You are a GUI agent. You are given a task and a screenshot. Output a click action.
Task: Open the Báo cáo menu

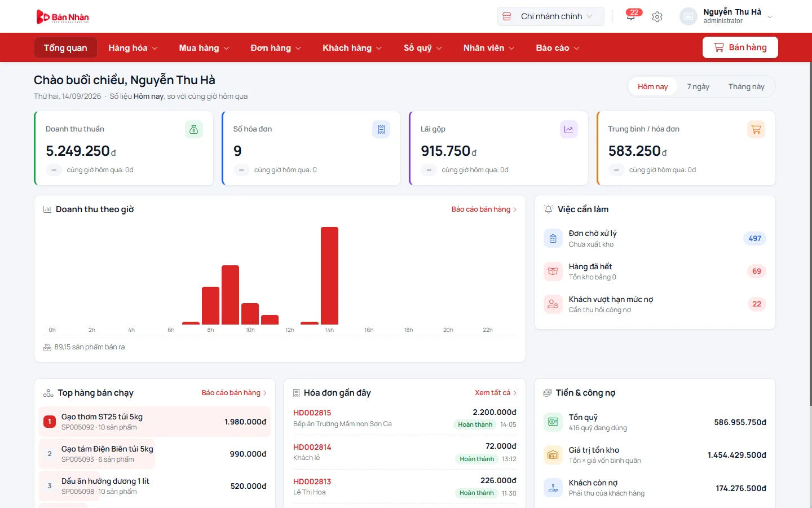[x=558, y=48]
